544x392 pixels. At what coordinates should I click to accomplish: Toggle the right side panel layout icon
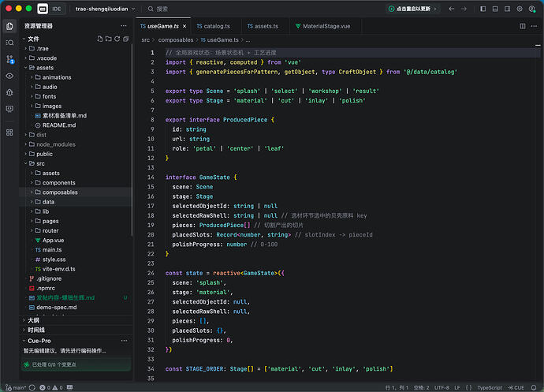507,9
